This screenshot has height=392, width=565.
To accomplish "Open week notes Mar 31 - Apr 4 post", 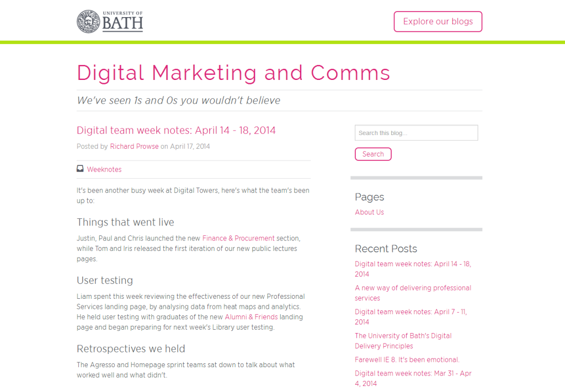I will pyautogui.click(x=413, y=378).
